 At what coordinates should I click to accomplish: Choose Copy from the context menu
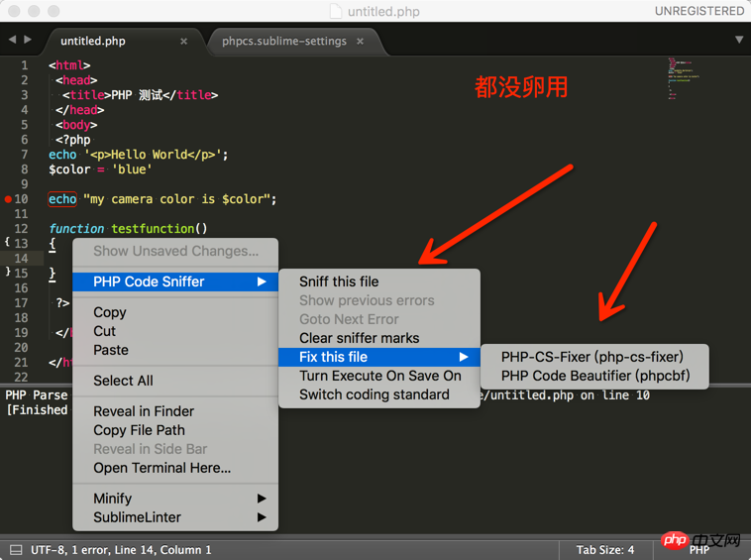click(175, 312)
